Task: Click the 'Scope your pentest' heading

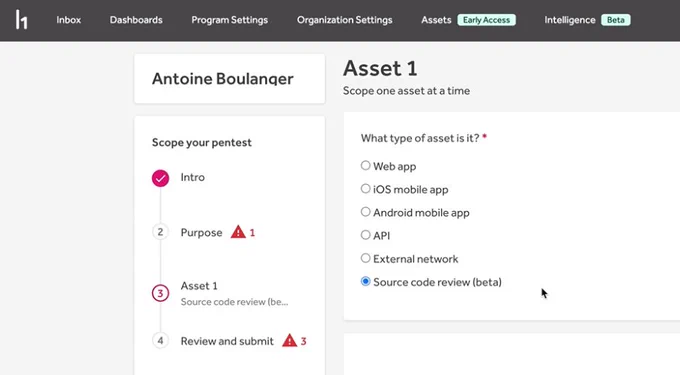Action: (202, 143)
